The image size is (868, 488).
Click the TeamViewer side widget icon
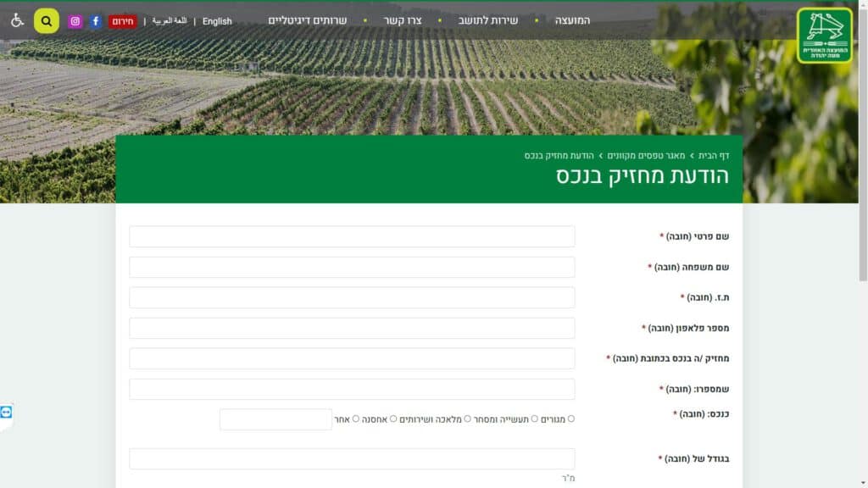[x=7, y=412]
